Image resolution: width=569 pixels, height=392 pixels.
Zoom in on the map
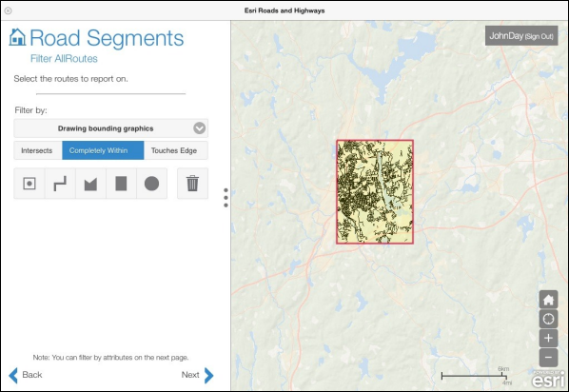point(548,339)
